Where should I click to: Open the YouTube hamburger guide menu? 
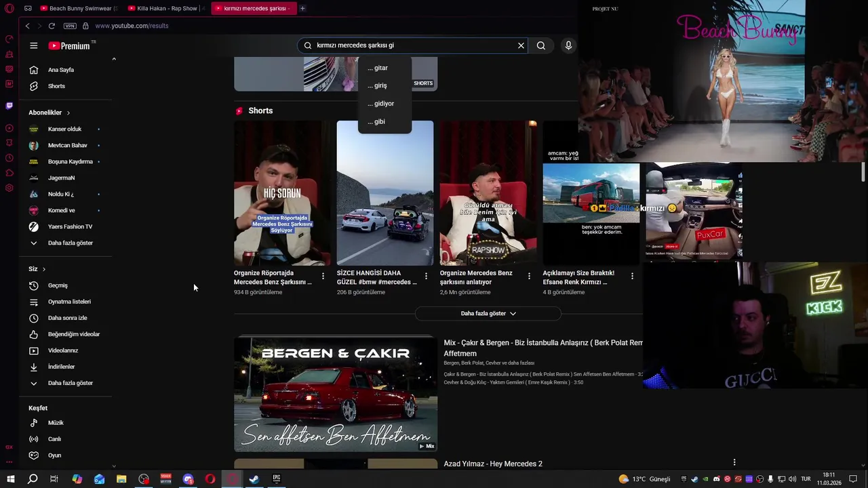coord(33,45)
